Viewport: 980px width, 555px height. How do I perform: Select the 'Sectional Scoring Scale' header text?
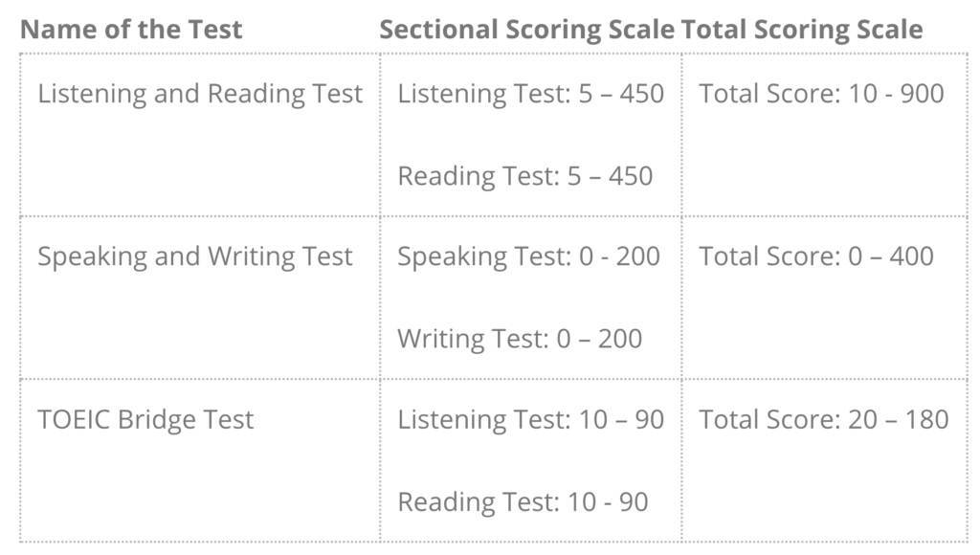527,30
